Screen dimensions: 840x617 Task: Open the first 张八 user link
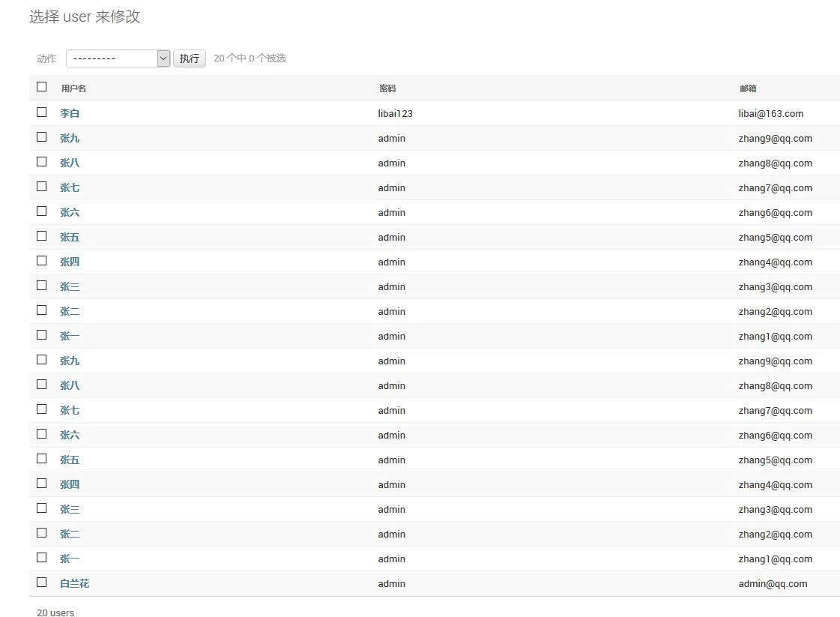(70, 163)
